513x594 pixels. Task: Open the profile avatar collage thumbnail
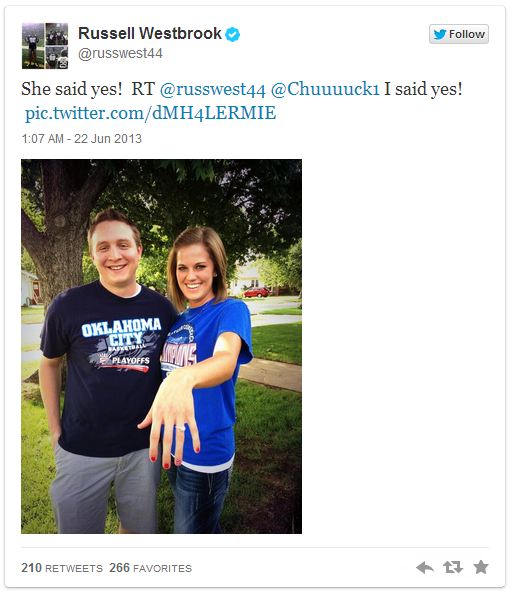pos(45,46)
